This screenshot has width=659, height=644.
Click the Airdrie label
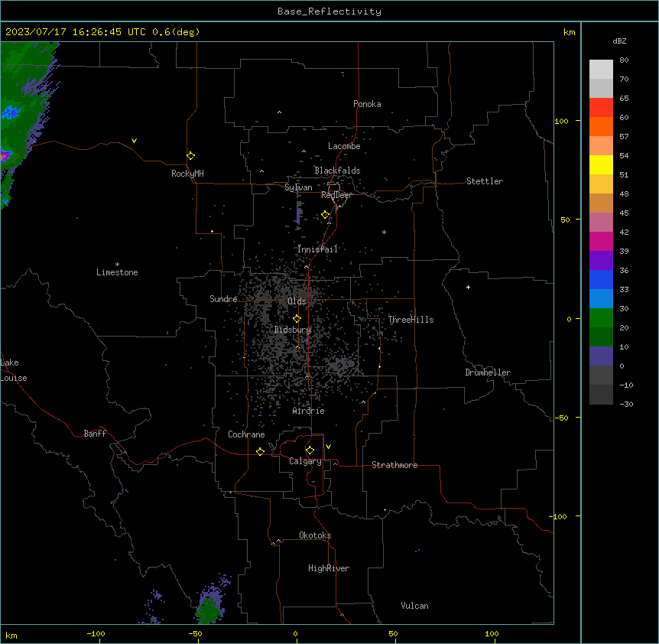tap(309, 411)
